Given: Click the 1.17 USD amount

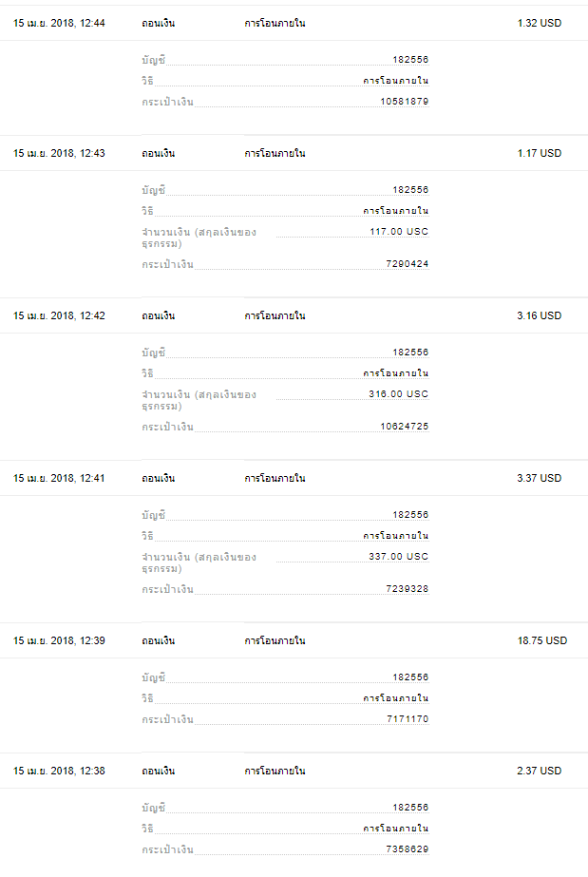Looking at the screenshot, I should coord(540,153).
